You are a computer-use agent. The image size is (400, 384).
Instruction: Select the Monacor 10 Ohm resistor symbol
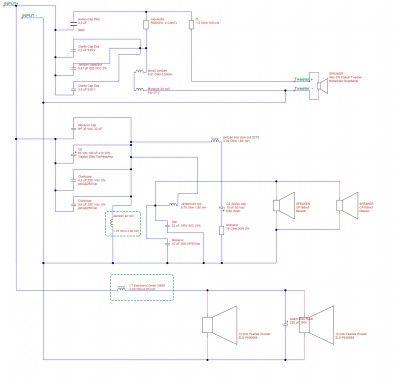point(221,230)
